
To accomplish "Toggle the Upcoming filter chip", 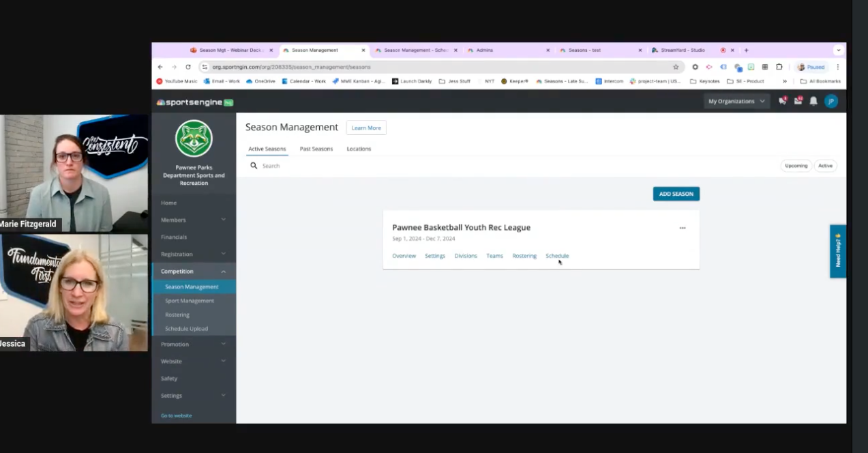I will (x=796, y=166).
